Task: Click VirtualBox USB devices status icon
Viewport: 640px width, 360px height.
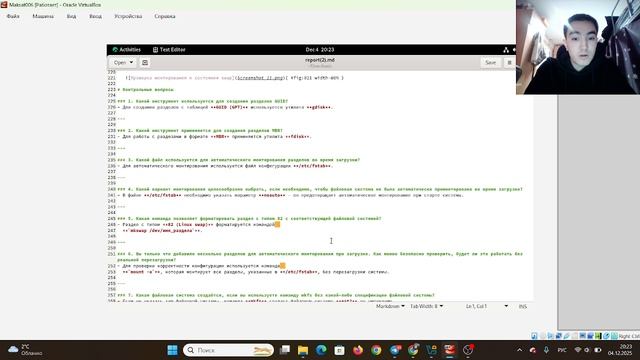Action: tap(567, 336)
